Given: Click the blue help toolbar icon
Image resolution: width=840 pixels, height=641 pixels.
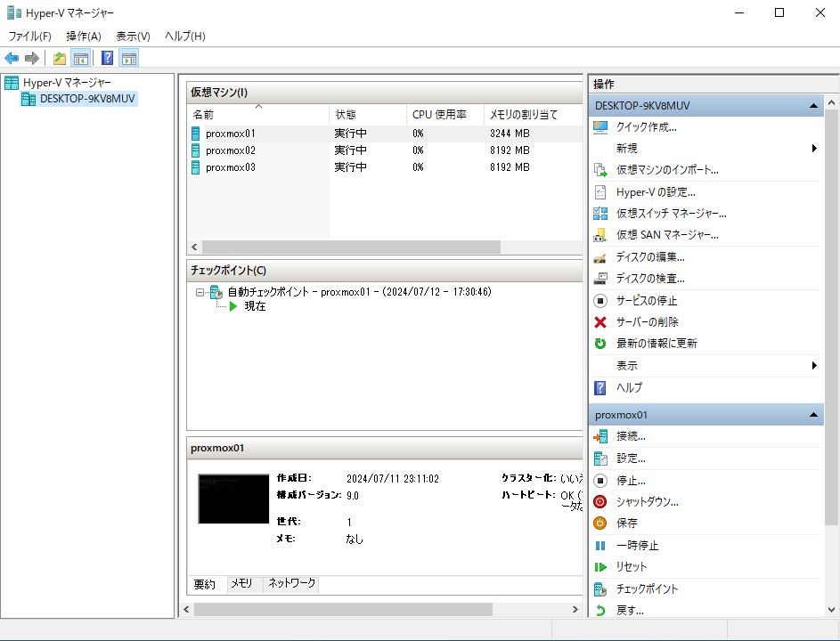Looking at the screenshot, I should click(107, 59).
